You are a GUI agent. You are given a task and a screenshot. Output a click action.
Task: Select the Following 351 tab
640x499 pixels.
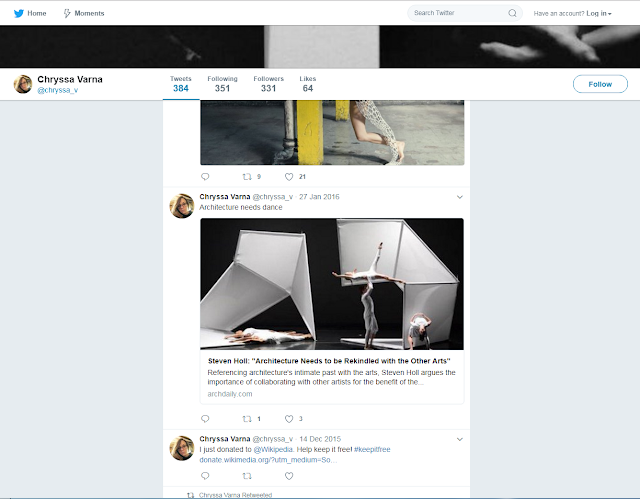tap(222, 84)
